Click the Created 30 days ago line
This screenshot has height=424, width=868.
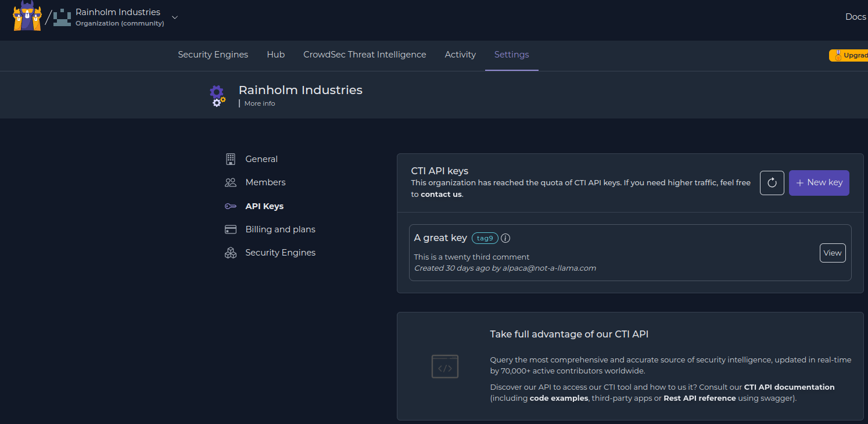(x=505, y=268)
